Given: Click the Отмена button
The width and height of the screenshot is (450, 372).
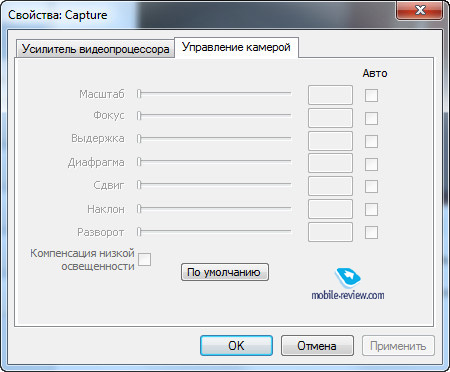Looking at the screenshot, I should 317,346.
